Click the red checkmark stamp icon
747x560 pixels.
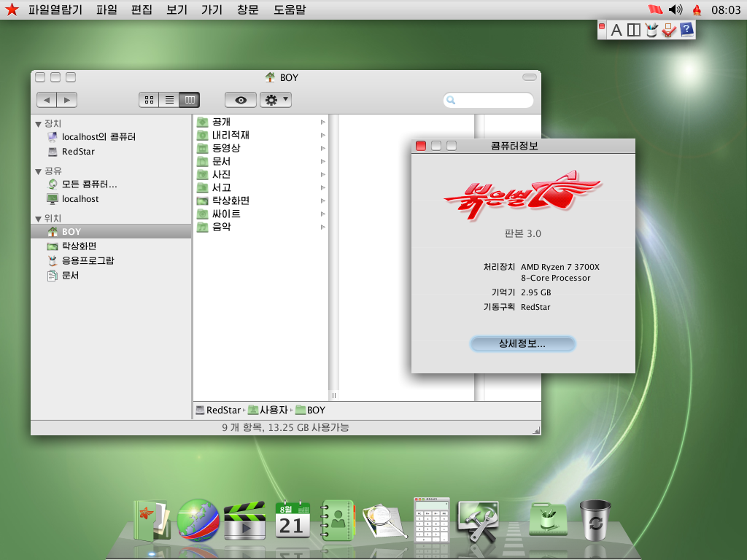(669, 30)
